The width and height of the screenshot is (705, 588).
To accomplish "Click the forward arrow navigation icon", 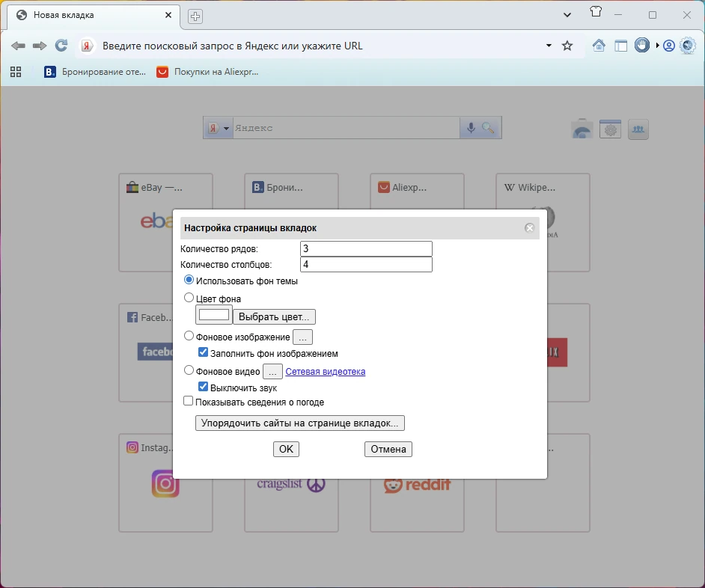I will [x=40, y=46].
